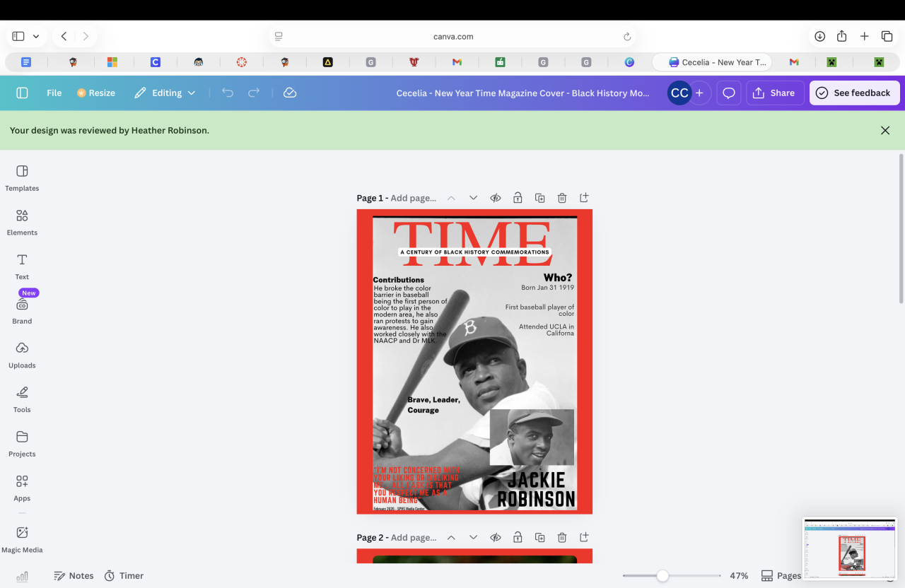The image size is (905, 588).
Task: Hide Page 2 with the eye icon
Action: coord(496,538)
